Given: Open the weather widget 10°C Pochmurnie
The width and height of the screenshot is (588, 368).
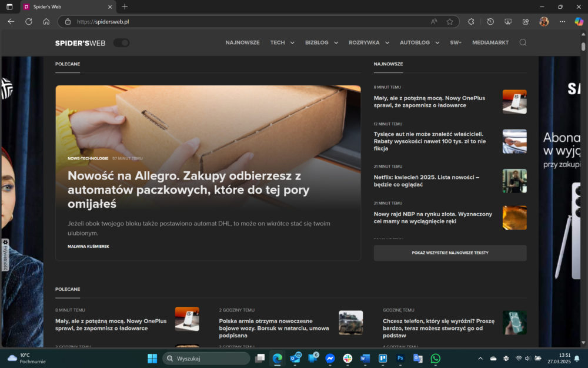Looking at the screenshot, I should pyautogui.click(x=26, y=359).
